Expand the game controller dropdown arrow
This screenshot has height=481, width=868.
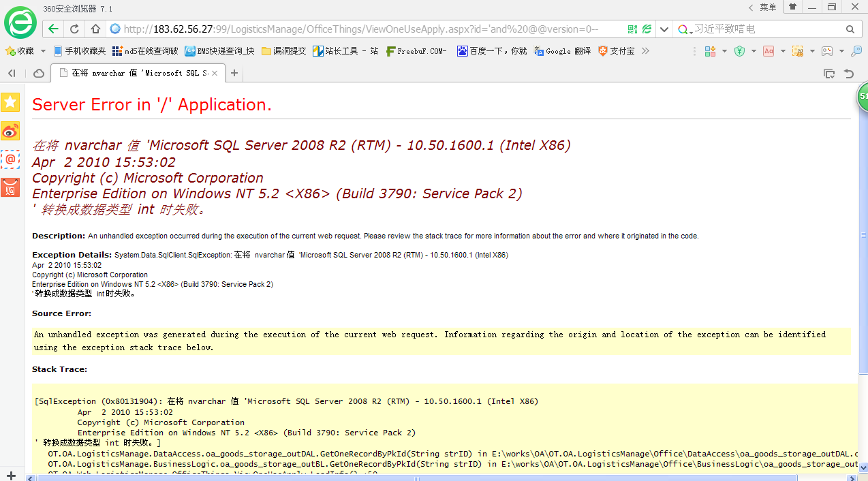[842, 51]
